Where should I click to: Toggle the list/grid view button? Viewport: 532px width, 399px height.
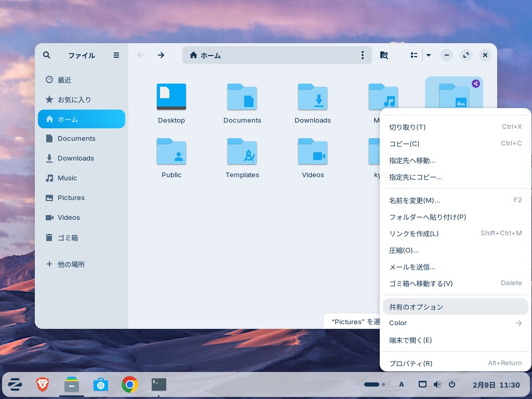pos(414,55)
